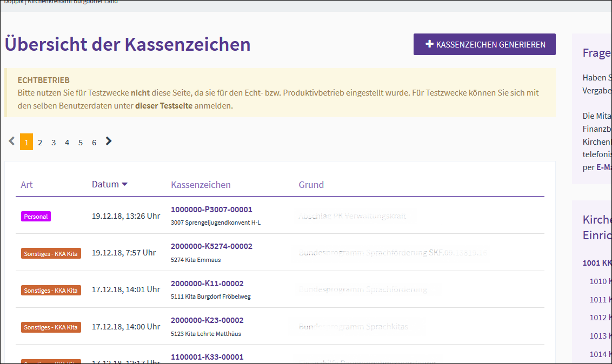Open Kassenzeichen 2000000-K11-00002
This screenshot has height=364, width=612.
[x=207, y=283]
